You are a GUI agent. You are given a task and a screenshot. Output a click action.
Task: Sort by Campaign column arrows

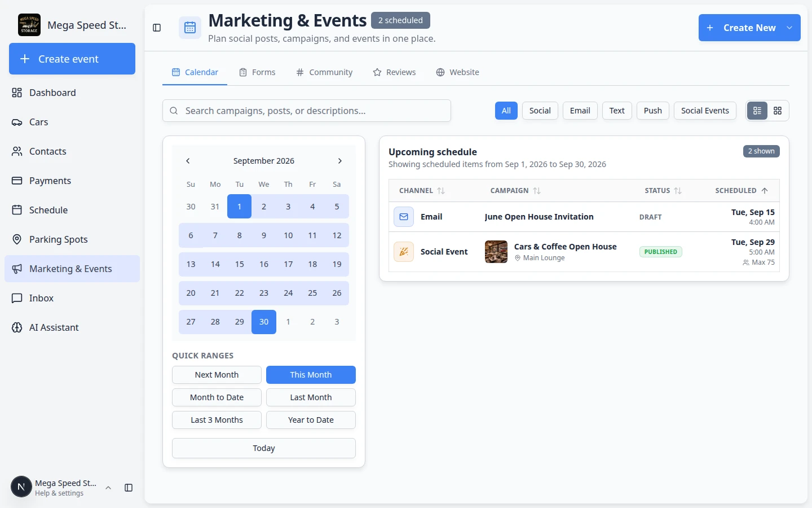coord(537,191)
